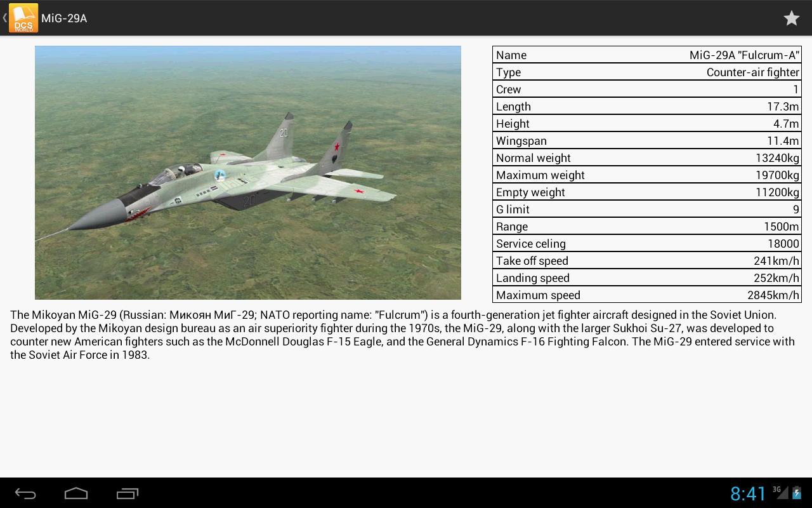The height and width of the screenshot is (508, 812).
Task: Select the Landing speed label
Action: pos(533,278)
